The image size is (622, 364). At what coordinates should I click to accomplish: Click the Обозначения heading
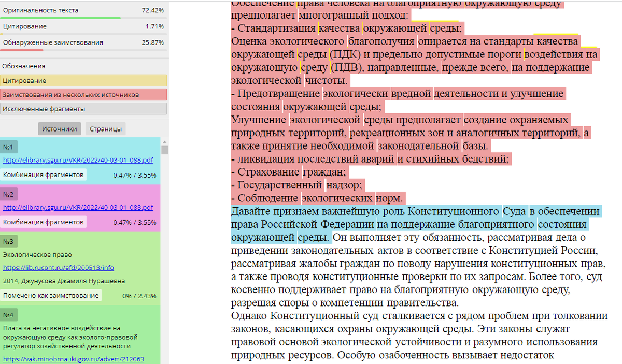pos(24,66)
